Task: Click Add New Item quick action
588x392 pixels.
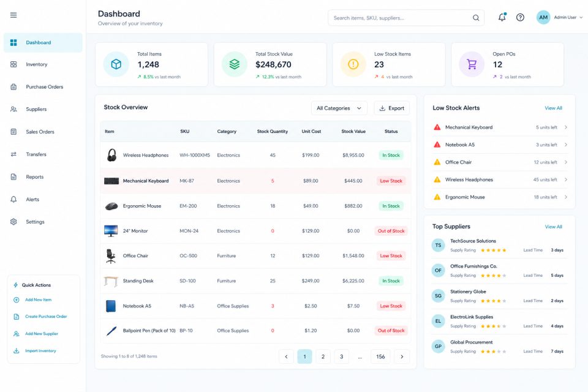Action: (33, 300)
